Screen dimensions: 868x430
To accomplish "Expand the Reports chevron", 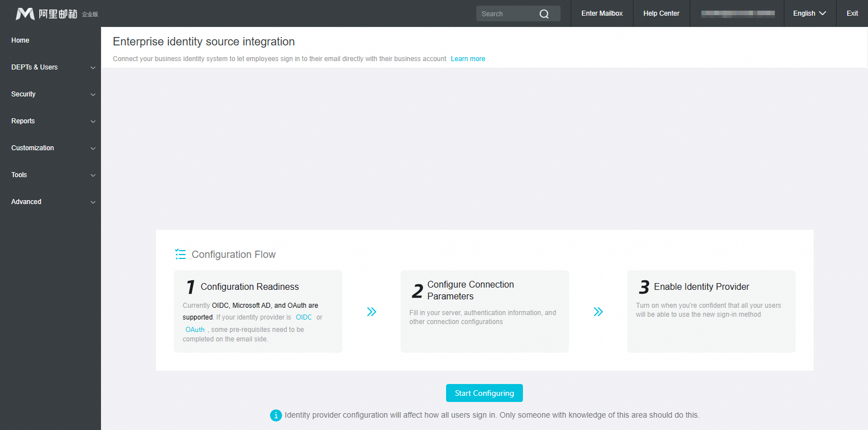I will (x=93, y=122).
